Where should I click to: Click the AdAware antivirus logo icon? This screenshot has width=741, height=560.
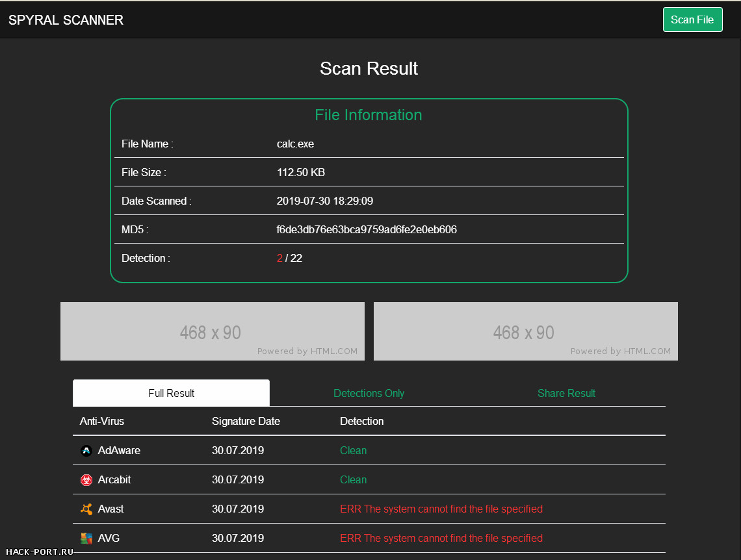tap(86, 450)
